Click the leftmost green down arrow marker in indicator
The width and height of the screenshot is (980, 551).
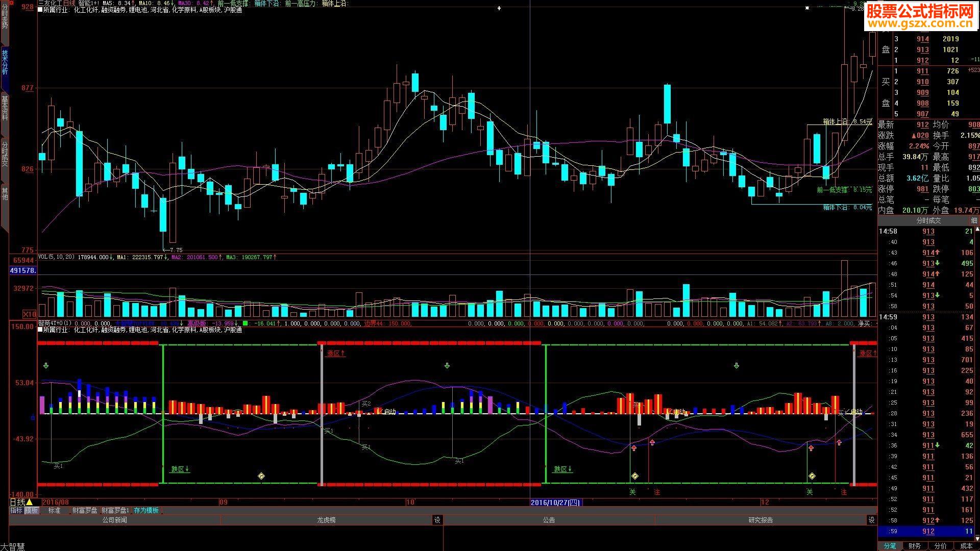pyautogui.click(x=46, y=366)
